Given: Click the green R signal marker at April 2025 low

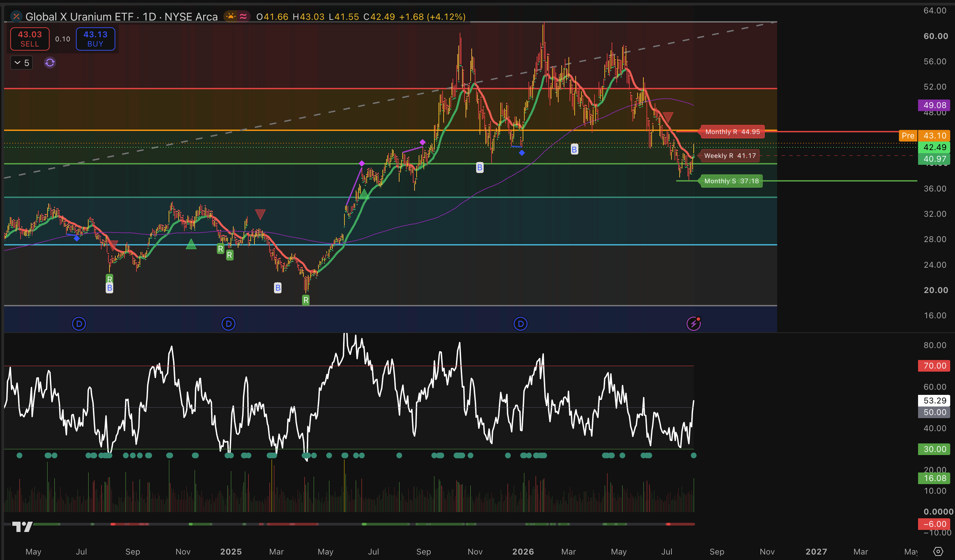Looking at the screenshot, I should pyautogui.click(x=306, y=300).
